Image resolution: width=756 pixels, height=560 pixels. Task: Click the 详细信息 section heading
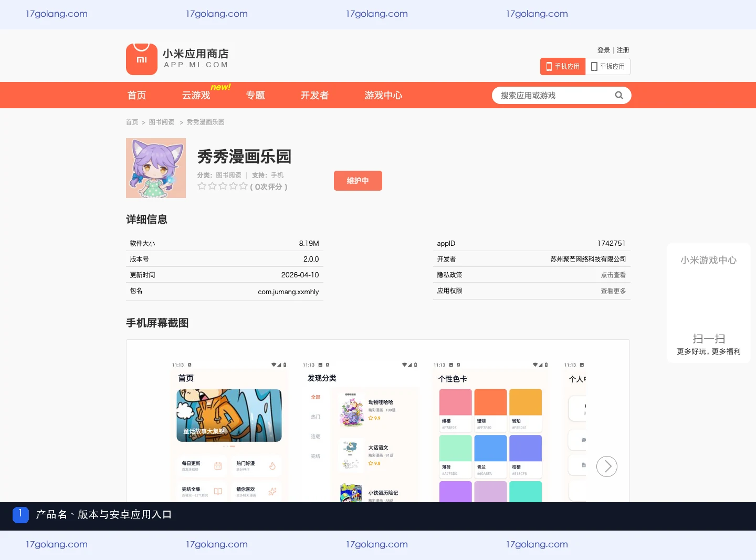click(146, 220)
